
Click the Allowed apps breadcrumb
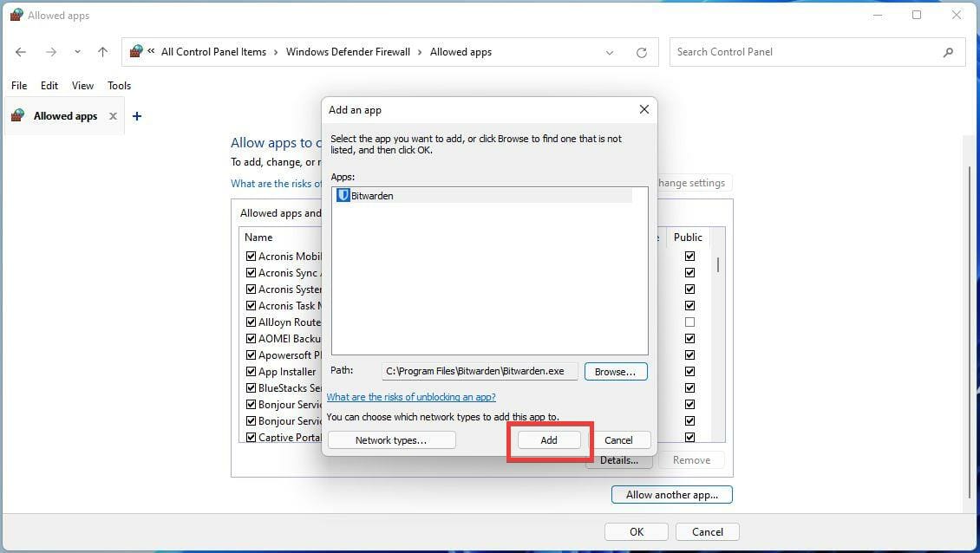coord(461,52)
